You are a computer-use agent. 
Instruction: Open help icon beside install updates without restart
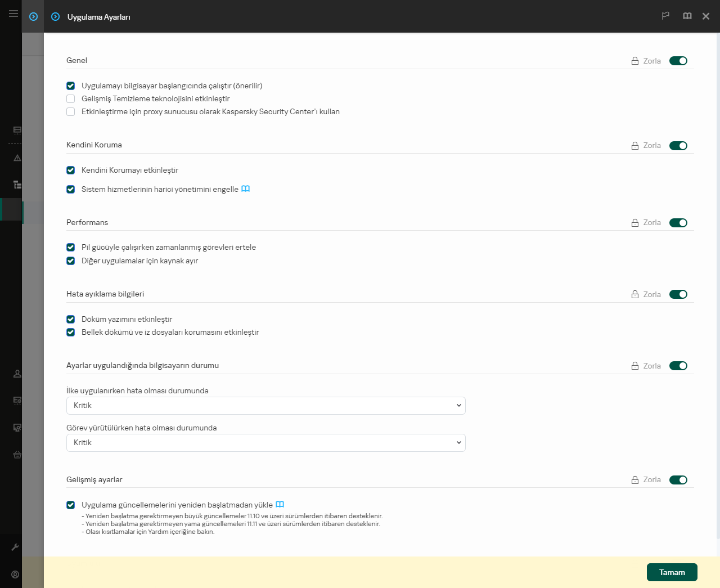tap(280, 505)
